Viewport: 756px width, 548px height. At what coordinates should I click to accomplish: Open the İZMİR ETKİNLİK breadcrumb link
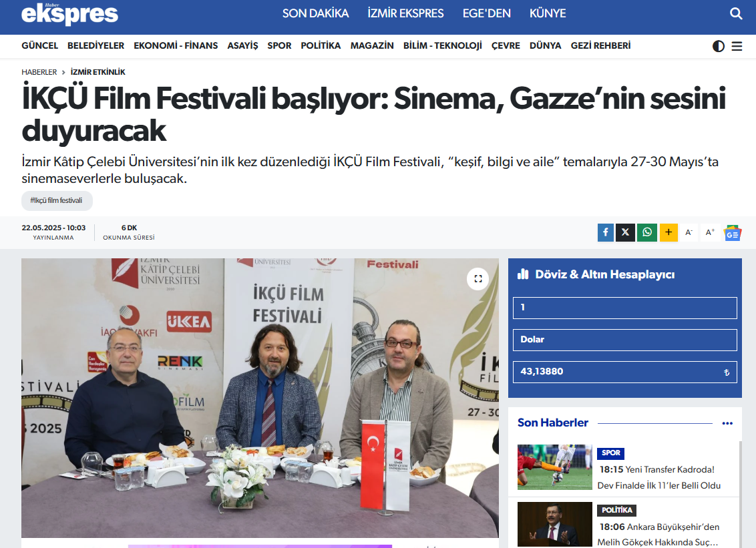click(98, 72)
